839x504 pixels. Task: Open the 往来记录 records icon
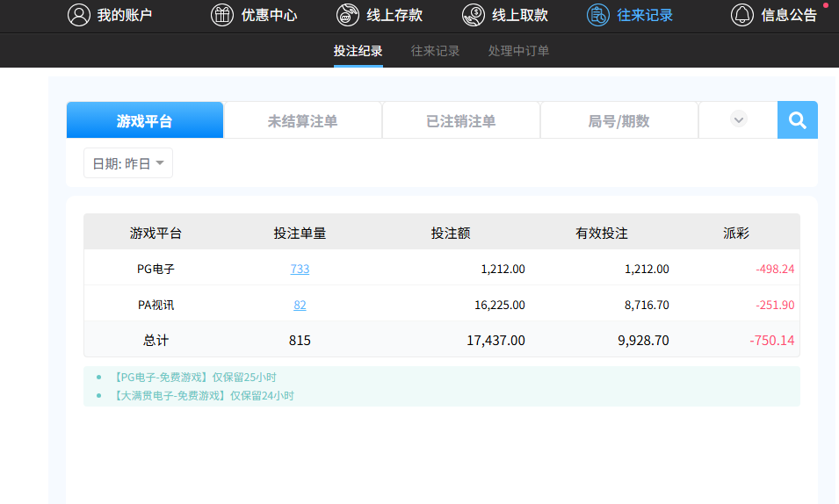(598, 15)
